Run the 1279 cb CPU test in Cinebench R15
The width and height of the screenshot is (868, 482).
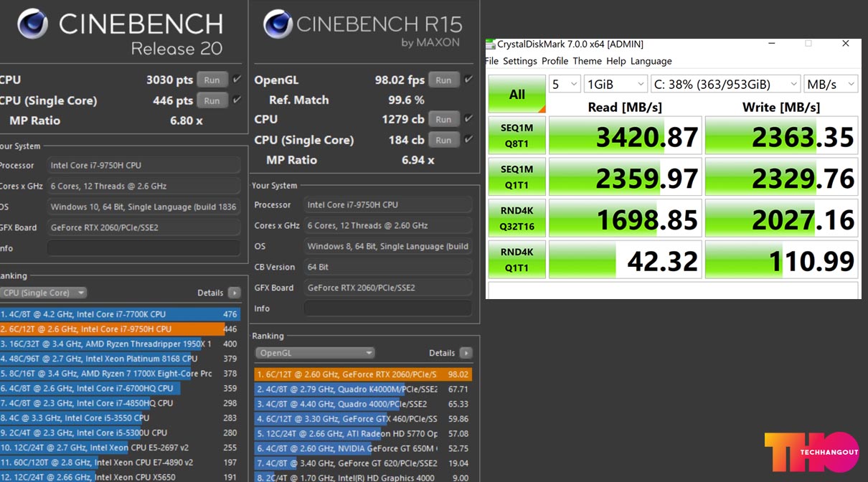click(444, 119)
